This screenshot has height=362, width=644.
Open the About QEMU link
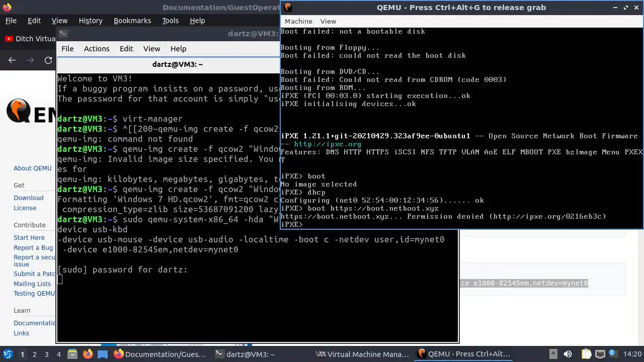33,168
